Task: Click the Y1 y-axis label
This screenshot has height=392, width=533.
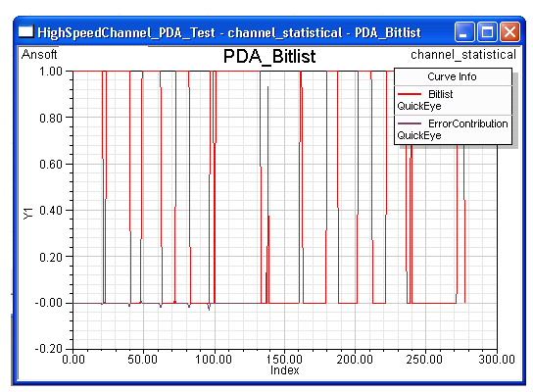Action: (x=28, y=214)
